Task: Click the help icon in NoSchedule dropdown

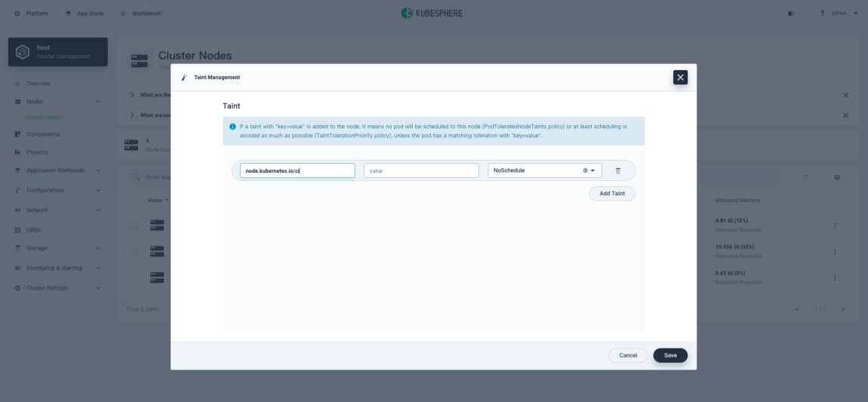Action: click(585, 170)
